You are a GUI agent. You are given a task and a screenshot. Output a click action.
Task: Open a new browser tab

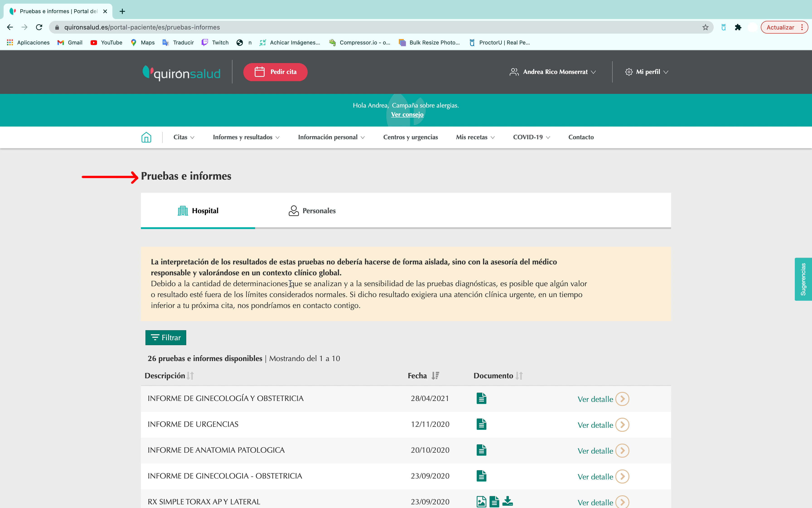[x=123, y=11]
